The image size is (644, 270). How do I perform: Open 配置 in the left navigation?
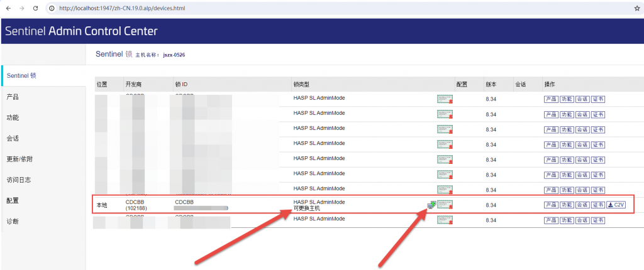click(13, 200)
